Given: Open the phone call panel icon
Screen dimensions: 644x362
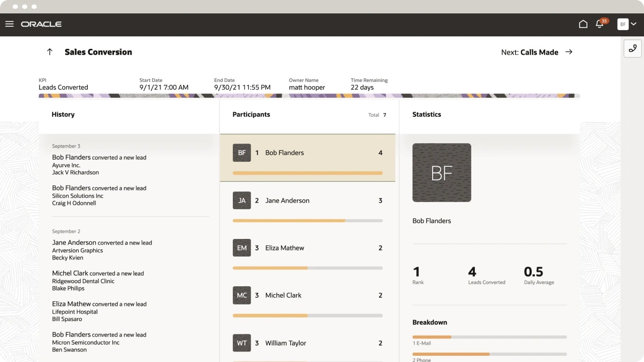Looking at the screenshot, I should coord(632,48).
